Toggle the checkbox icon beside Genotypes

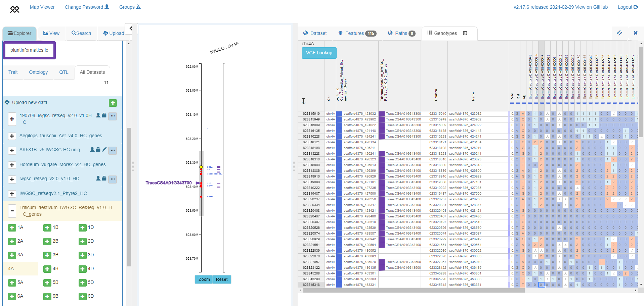click(465, 33)
